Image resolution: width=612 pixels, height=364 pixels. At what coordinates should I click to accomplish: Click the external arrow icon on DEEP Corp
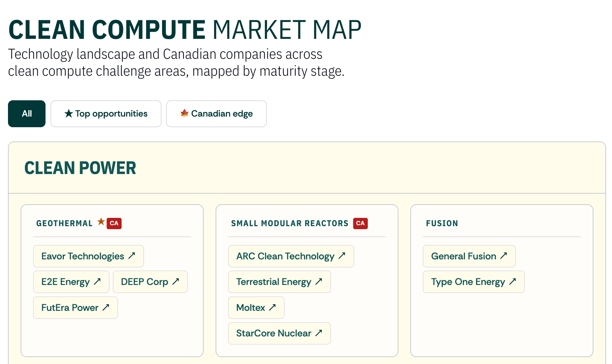pyautogui.click(x=176, y=281)
